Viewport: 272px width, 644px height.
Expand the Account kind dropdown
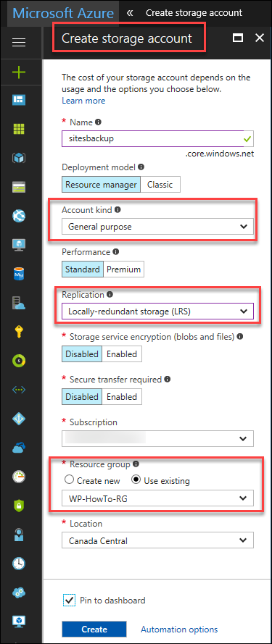pos(157,226)
